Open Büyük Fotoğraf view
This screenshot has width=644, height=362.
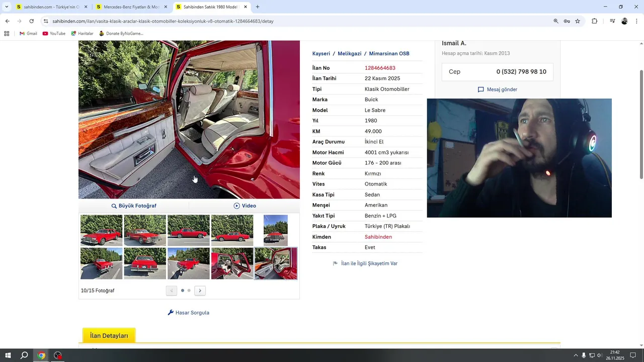point(134,206)
